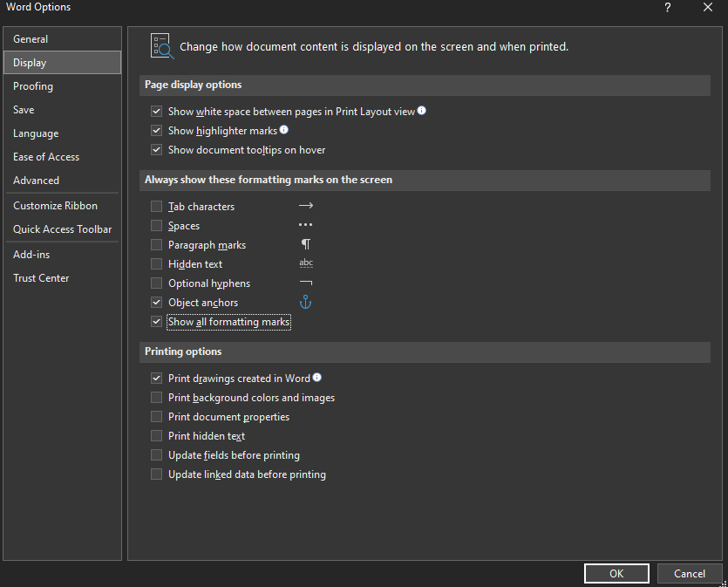The image size is (728, 587).
Task: Open the Save options category
Action: [62, 110]
